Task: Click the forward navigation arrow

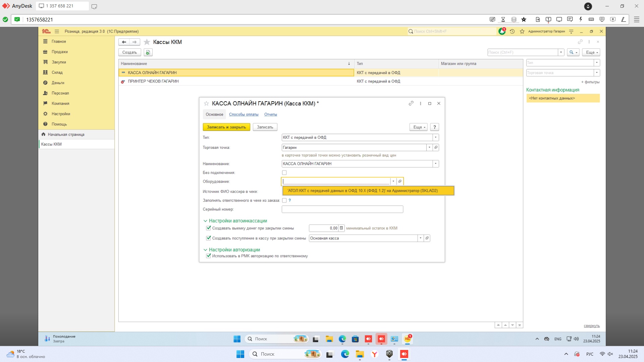Action: coord(135,42)
